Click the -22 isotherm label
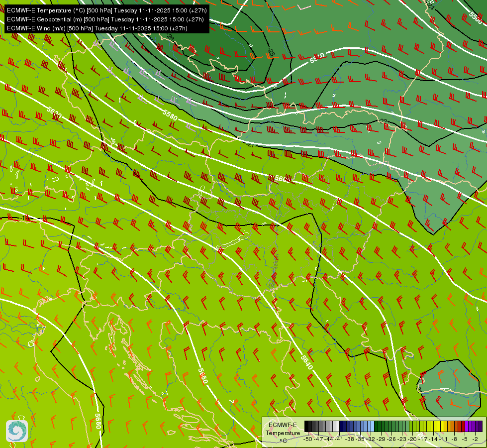 click(x=383, y=121)
